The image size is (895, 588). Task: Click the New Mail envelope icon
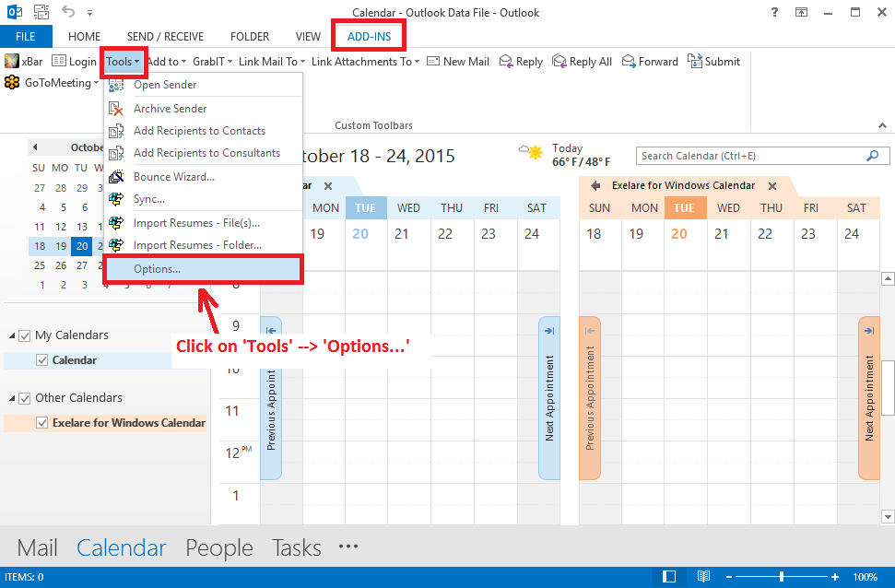pyautogui.click(x=433, y=61)
